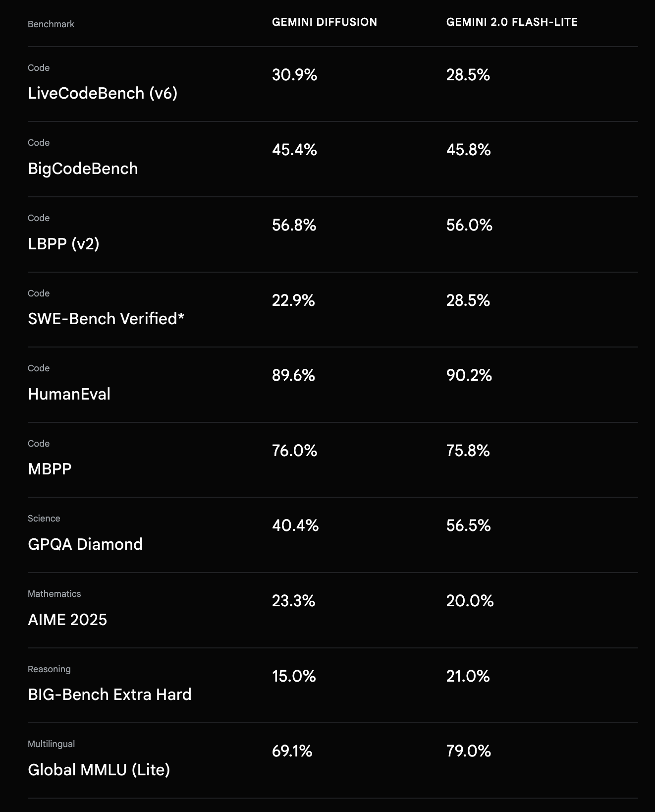Select the 56.5% GPQA Diamond score
This screenshot has width=655, height=812.
click(x=468, y=525)
